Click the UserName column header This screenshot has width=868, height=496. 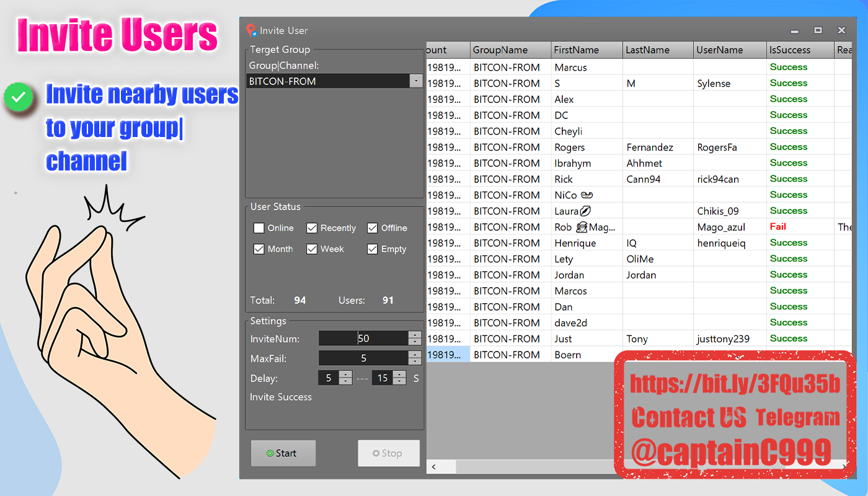coord(730,50)
